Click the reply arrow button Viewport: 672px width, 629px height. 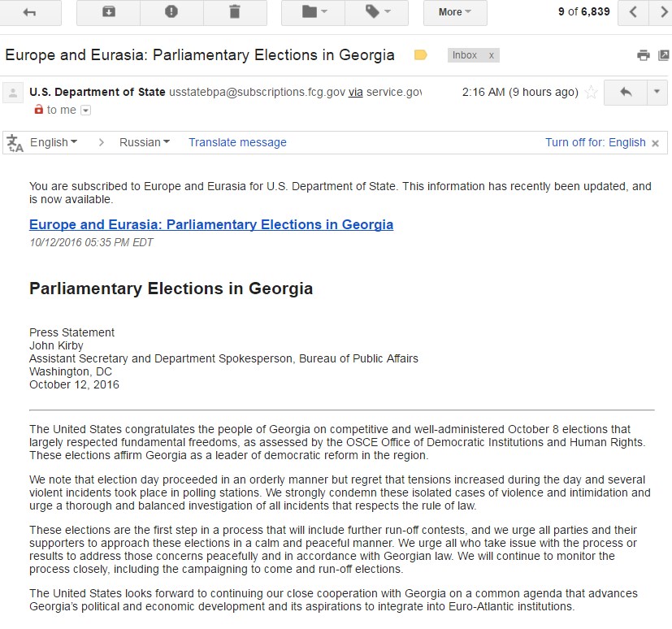(626, 93)
